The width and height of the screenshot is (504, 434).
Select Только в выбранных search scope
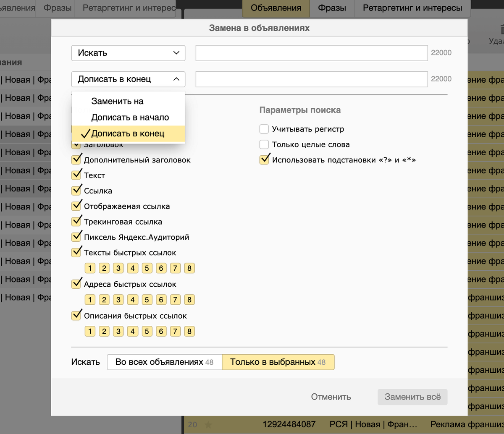(x=278, y=362)
